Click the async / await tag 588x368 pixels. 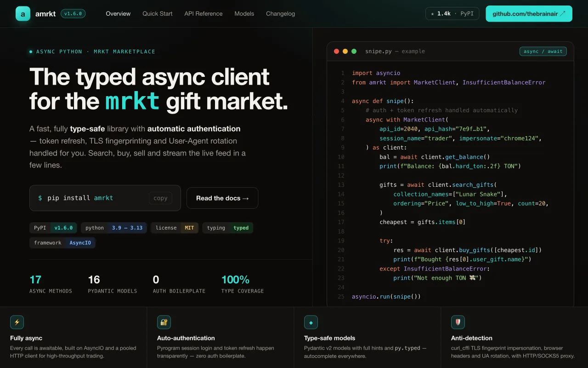543,52
